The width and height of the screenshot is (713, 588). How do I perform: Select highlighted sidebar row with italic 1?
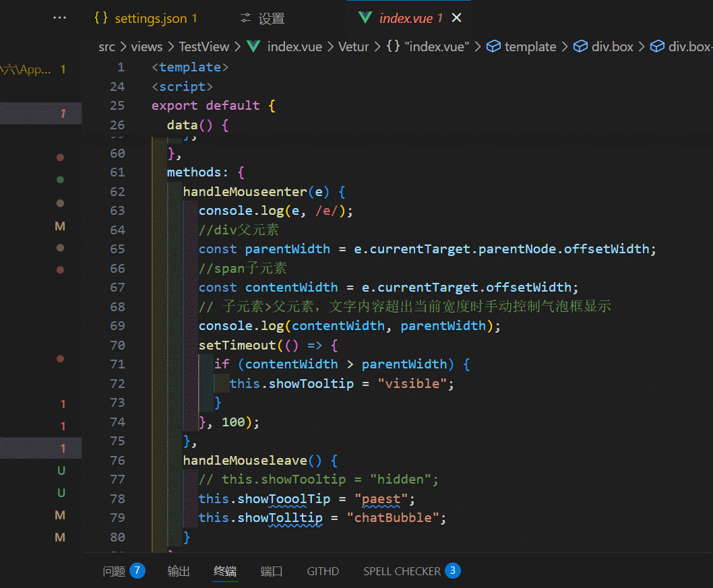41,113
